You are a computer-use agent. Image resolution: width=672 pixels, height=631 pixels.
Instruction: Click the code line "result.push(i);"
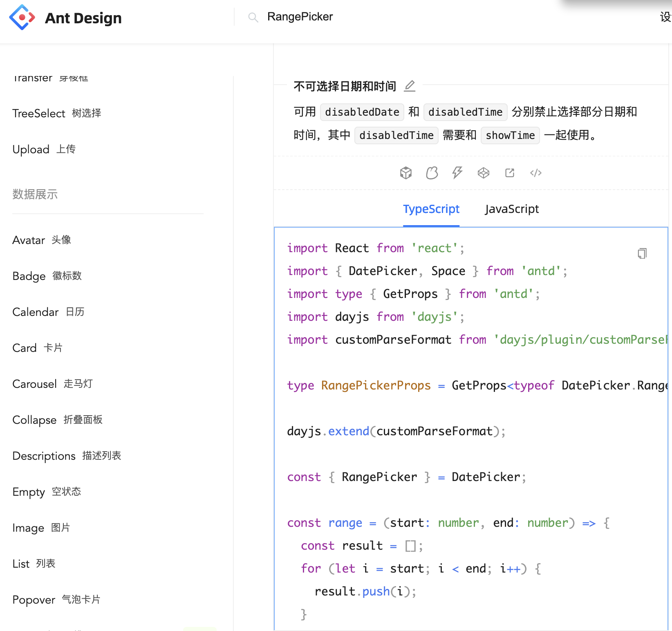coord(366,591)
